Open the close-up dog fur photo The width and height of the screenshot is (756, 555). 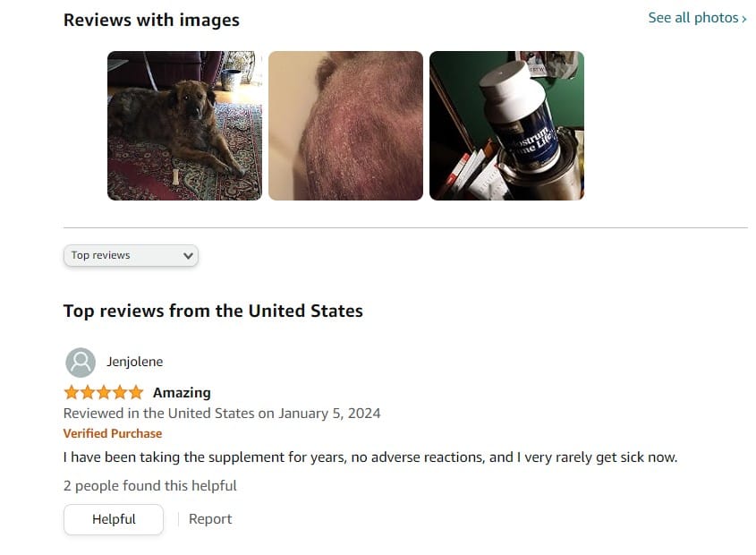[x=345, y=125]
